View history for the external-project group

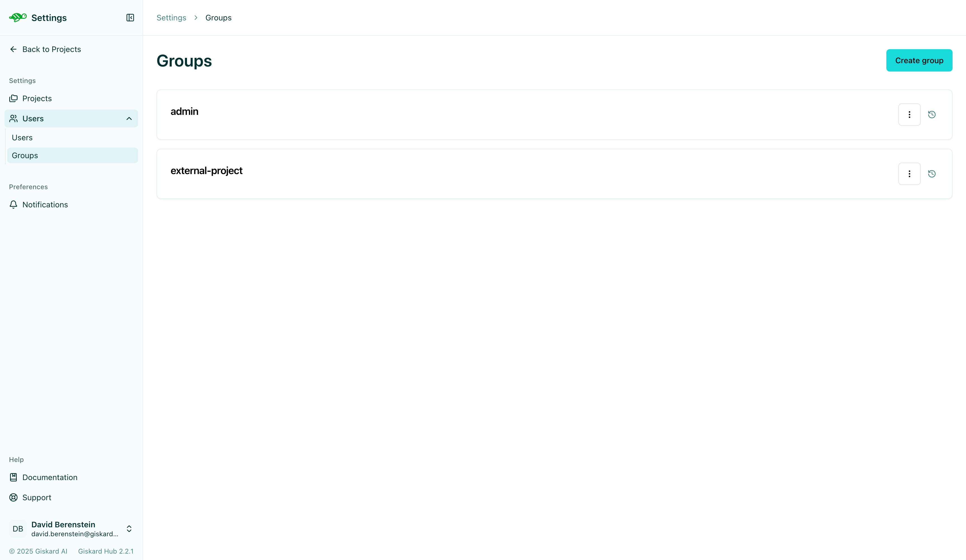point(932,174)
